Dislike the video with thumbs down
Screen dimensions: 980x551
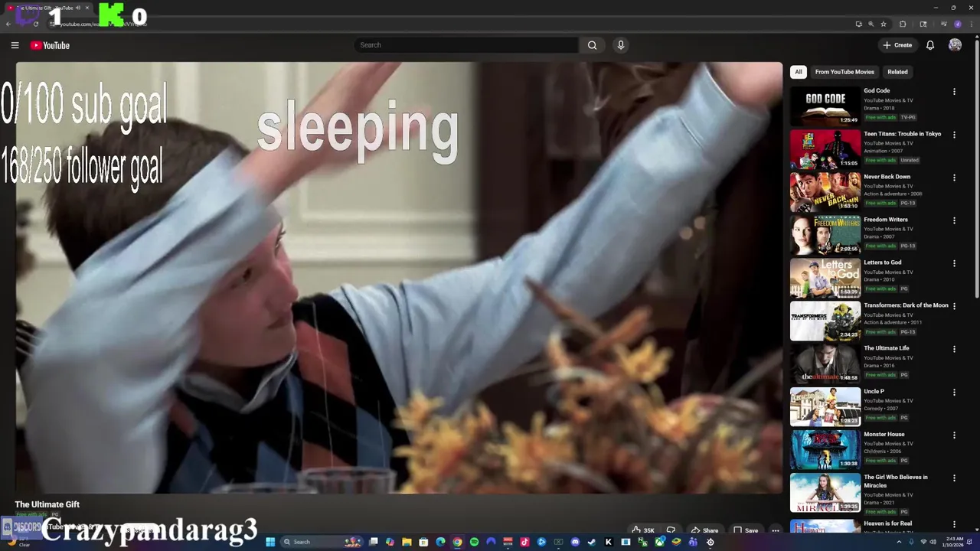coord(671,530)
